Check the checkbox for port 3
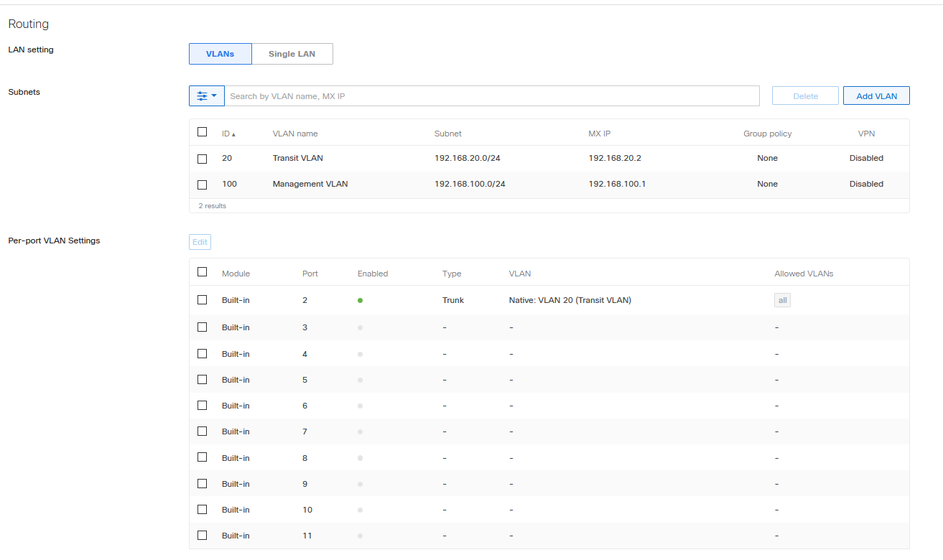The height and width of the screenshot is (560, 943). (202, 327)
